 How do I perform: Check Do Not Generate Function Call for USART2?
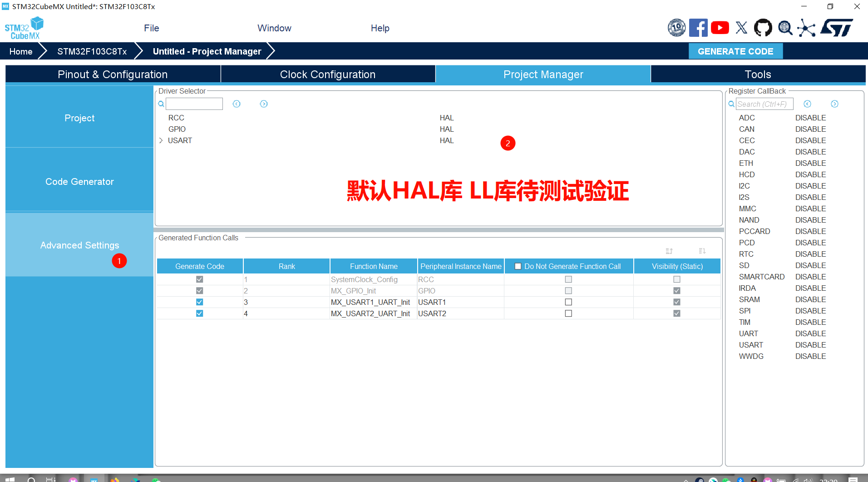coord(568,313)
